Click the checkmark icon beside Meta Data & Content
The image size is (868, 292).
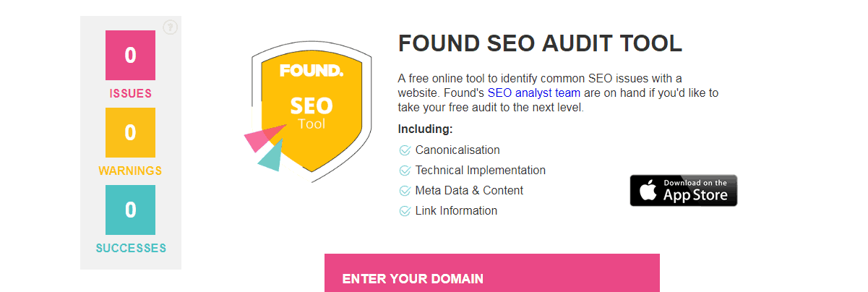pos(405,191)
